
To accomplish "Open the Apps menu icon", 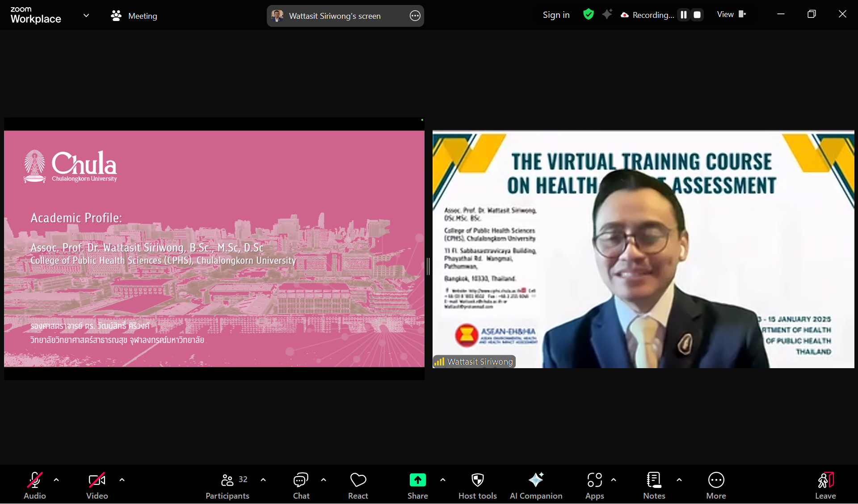I will pos(594,480).
